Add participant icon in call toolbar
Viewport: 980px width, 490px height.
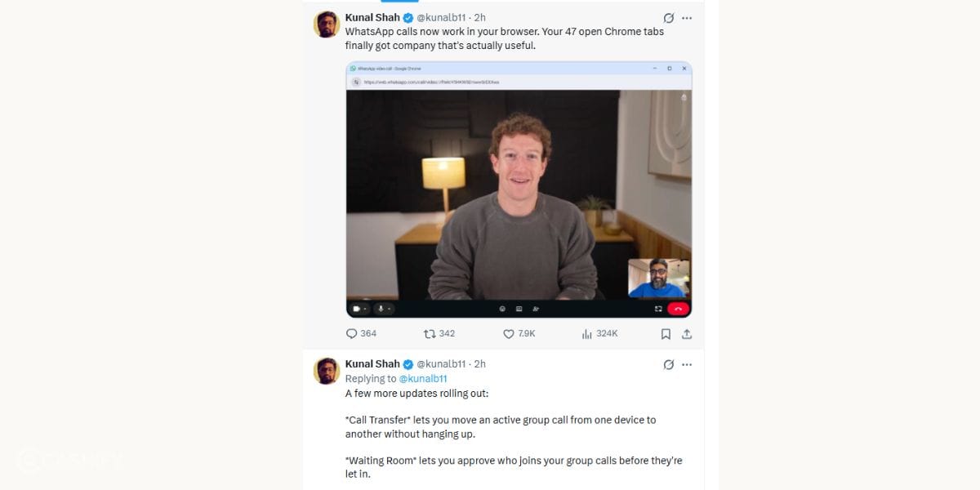[536, 310]
